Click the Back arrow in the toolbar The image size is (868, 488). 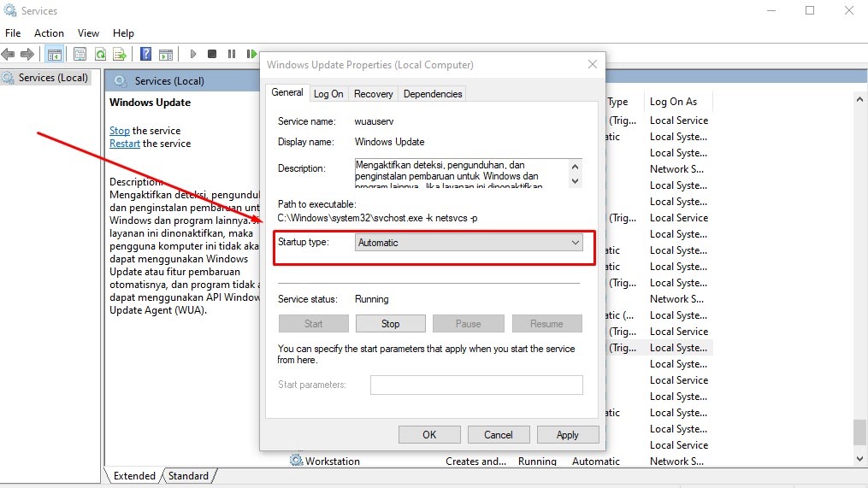click(8, 54)
